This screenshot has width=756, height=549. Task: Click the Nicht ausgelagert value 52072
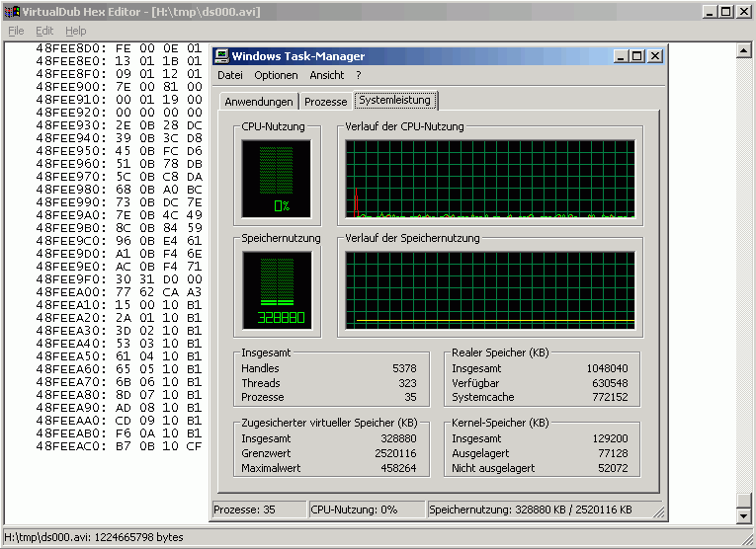point(614,468)
